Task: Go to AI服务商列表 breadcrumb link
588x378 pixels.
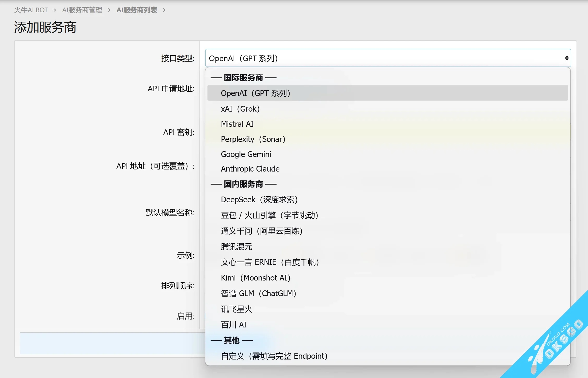Action: pos(137,10)
